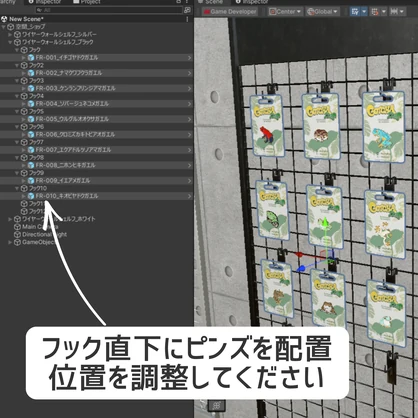418x418 pixels.
Task: Click the overlay grid icon at scene bottom
Action: pos(216,406)
